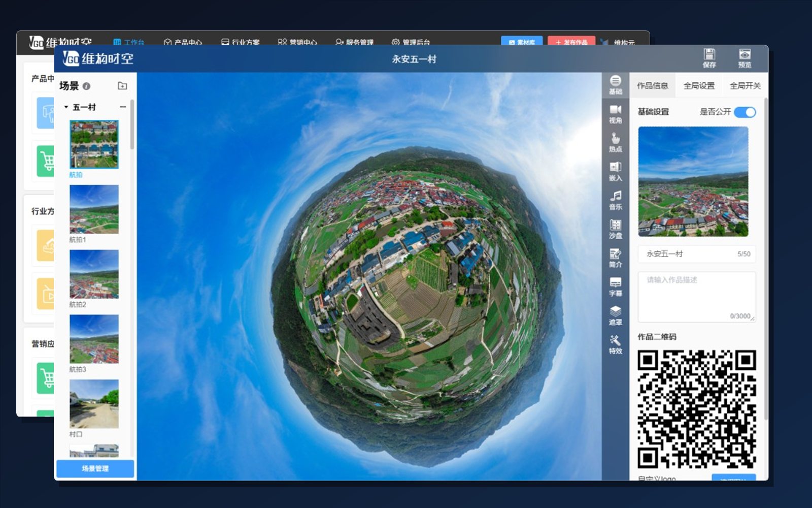Viewport: 812px width, 508px height.
Task: Open 产品中心 menu in background window
Action: (x=183, y=42)
